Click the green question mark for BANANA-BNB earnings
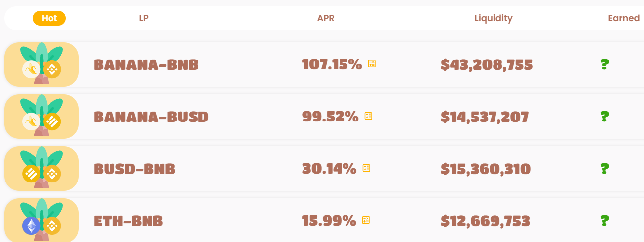 (604, 64)
